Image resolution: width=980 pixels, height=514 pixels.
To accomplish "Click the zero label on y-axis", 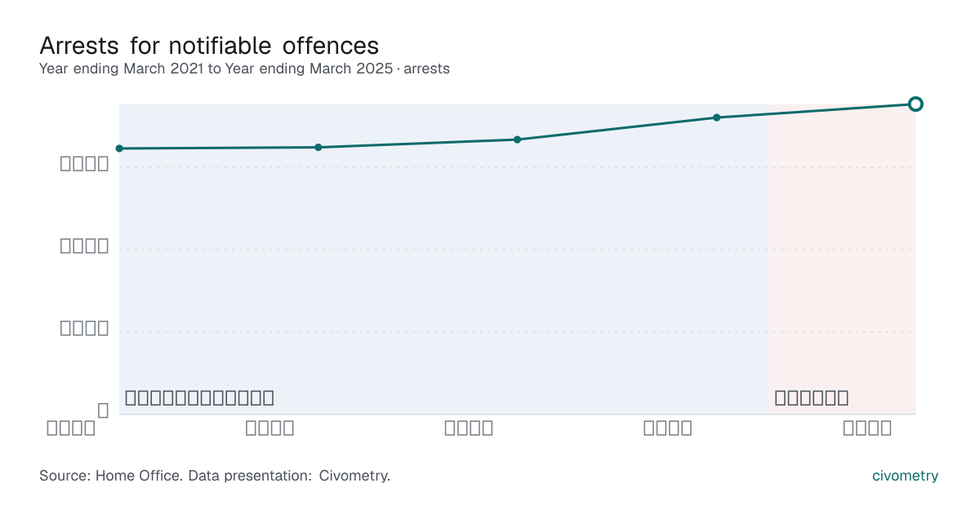I will [x=103, y=410].
